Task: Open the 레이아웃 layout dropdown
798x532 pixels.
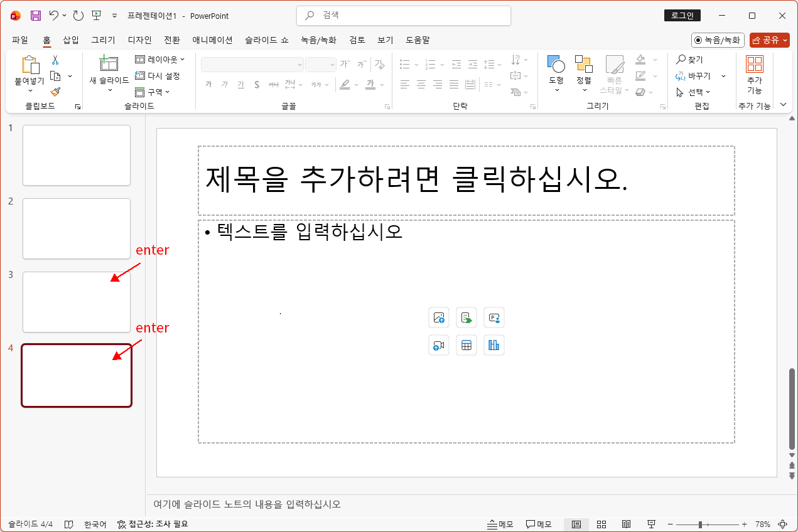Action: 158,59
